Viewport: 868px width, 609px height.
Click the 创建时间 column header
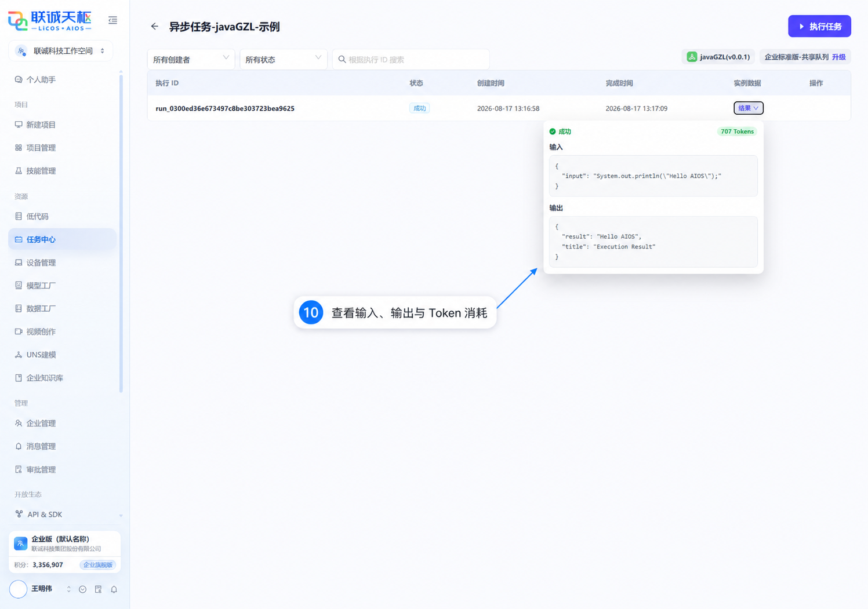[x=491, y=83]
